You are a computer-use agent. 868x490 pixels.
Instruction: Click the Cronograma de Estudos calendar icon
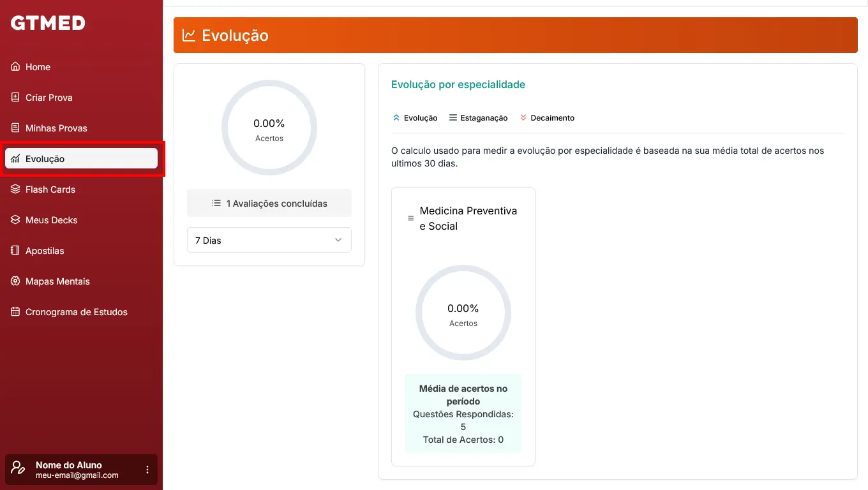point(15,312)
